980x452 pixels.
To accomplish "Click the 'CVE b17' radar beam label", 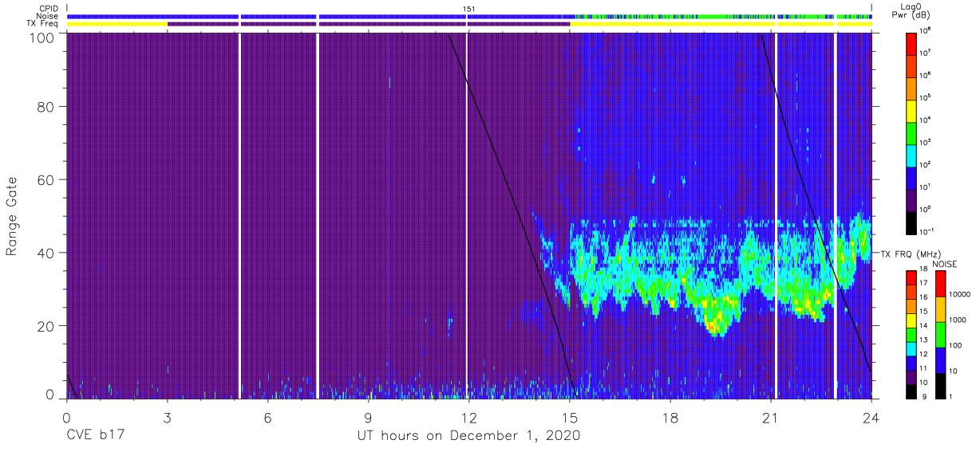I will coord(95,436).
